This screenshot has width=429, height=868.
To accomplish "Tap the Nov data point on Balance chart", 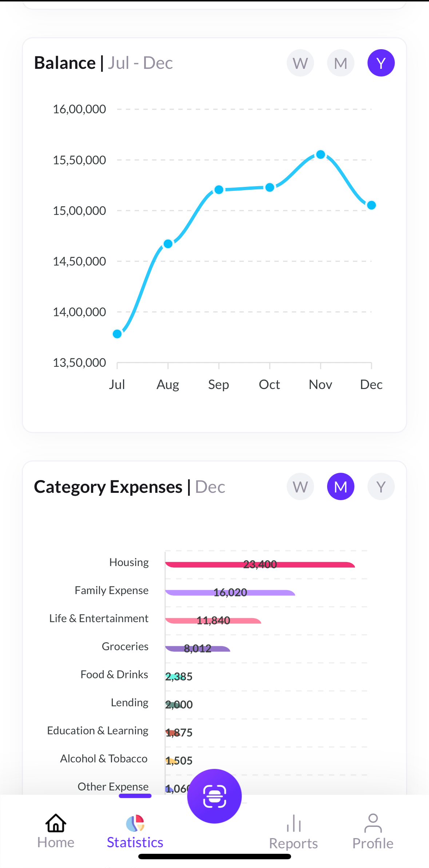I will tap(321, 154).
